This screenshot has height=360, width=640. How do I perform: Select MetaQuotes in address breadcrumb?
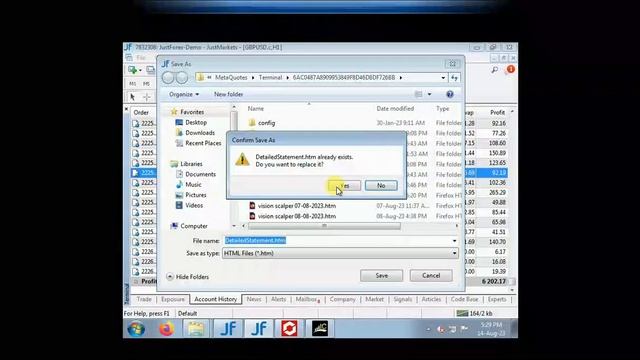pos(231,78)
